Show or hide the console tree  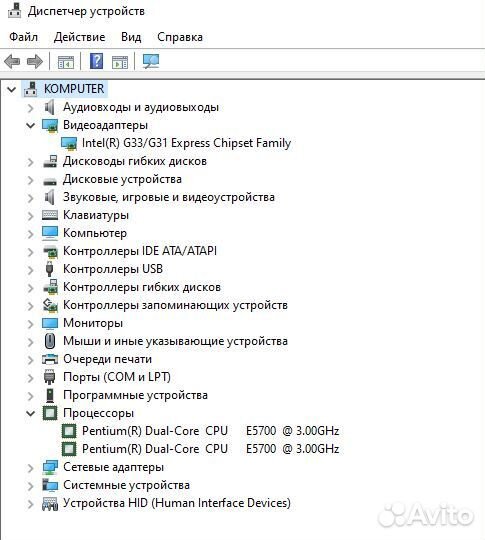[x=65, y=62]
